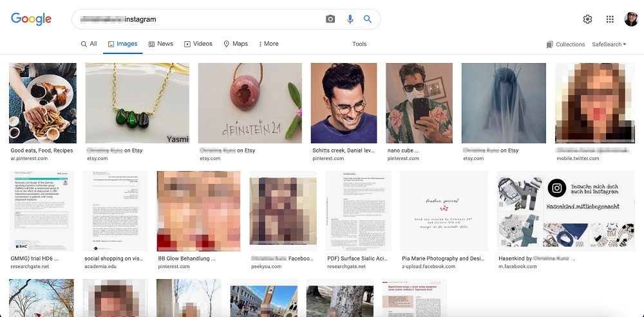Switch to the Videos tab

[198, 44]
